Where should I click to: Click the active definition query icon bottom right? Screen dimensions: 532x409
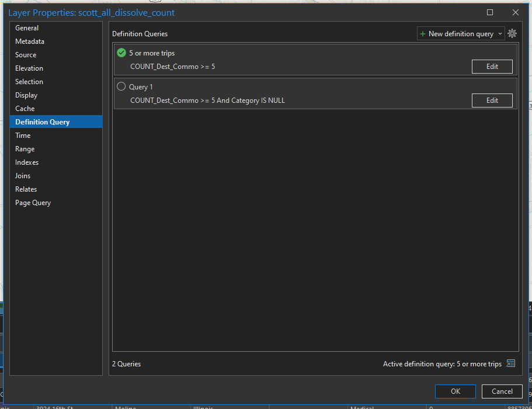pos(511,363)
